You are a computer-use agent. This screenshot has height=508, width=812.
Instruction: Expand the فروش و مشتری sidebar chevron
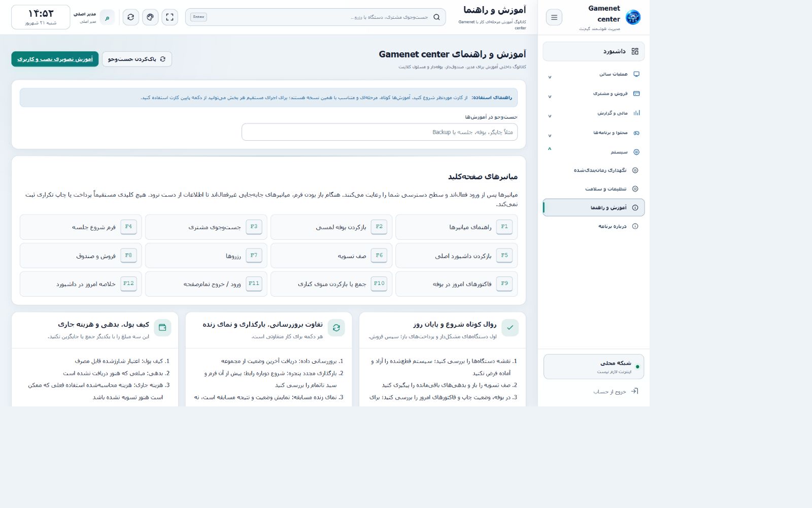(x=550, y=97)
